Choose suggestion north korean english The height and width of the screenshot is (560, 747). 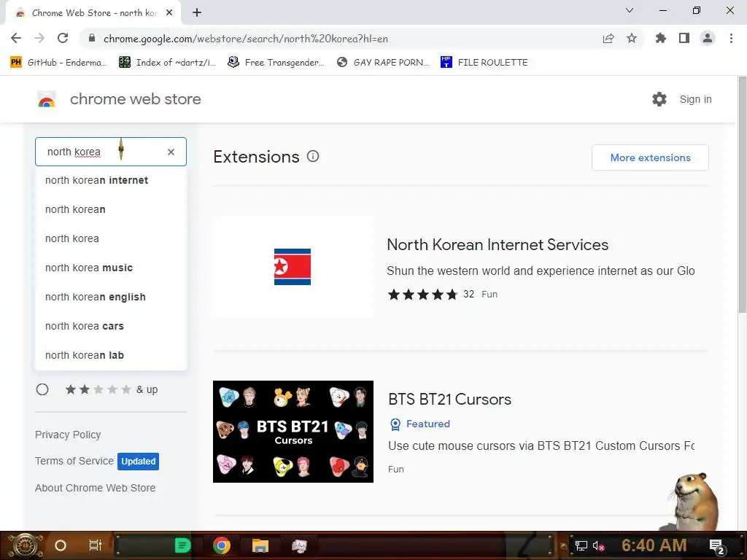111,297
